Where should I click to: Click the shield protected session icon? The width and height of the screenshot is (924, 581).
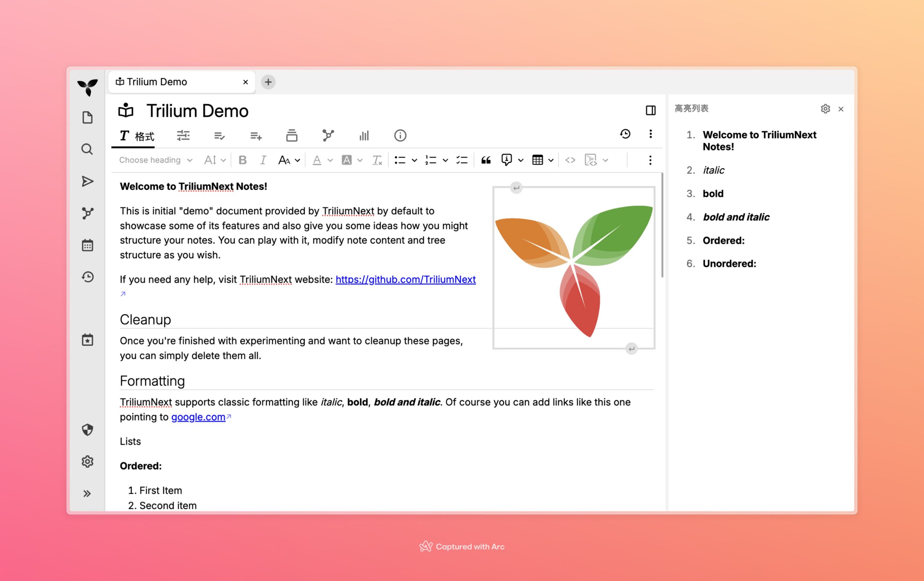point(87,430)
